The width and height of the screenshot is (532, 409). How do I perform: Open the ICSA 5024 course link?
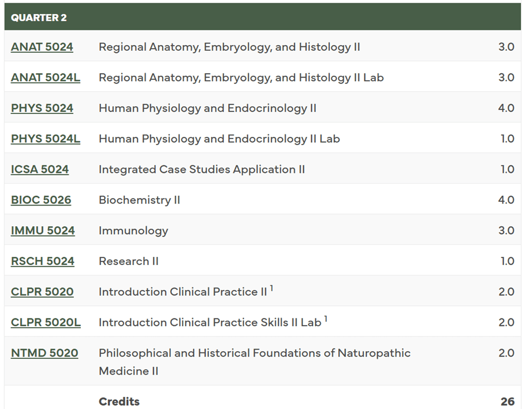[40, 169]
